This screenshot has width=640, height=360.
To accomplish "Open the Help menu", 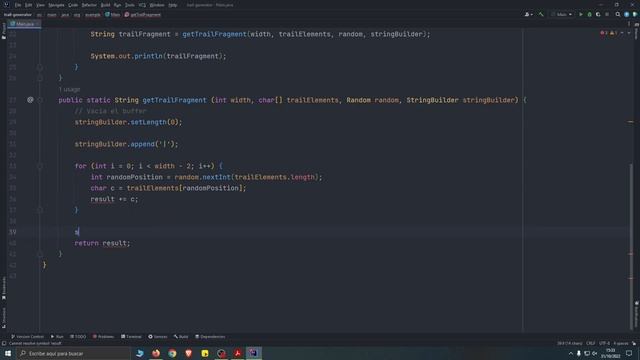I will [173, 5].
